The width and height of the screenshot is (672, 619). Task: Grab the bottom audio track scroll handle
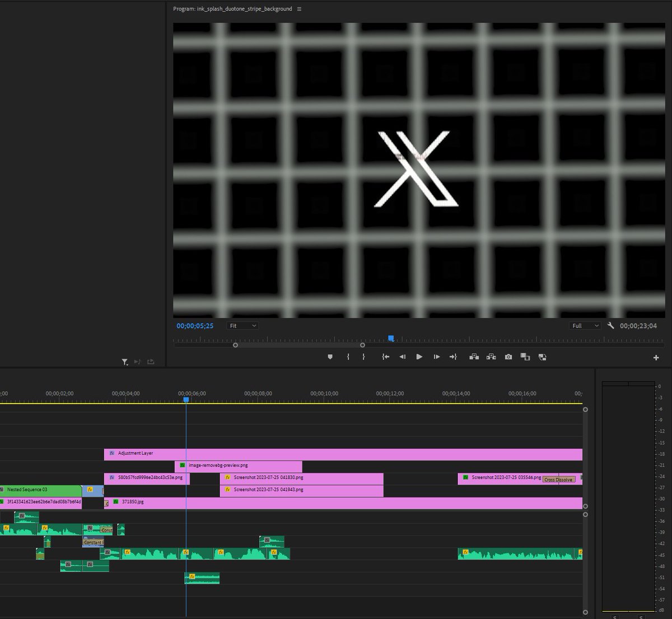coord(585,612)
